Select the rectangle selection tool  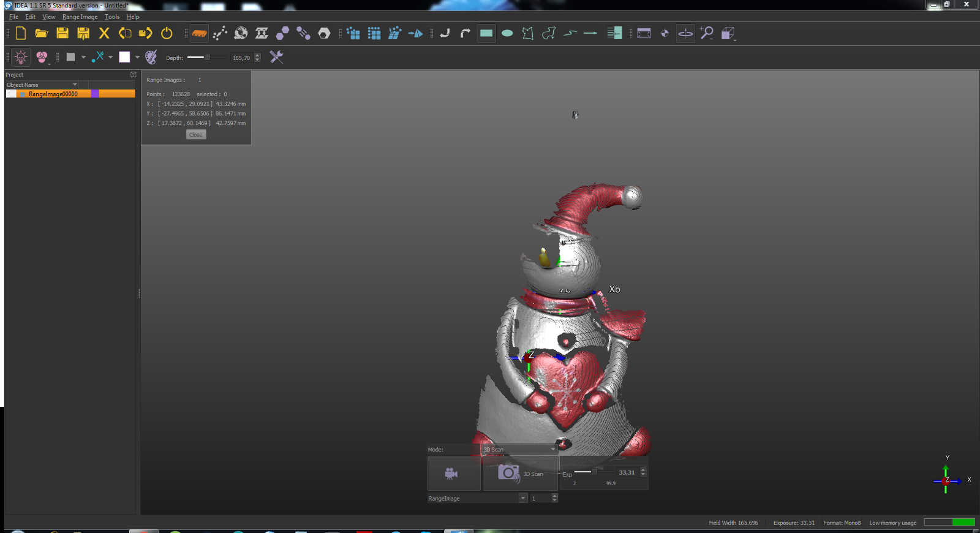[x=486, y=33]
